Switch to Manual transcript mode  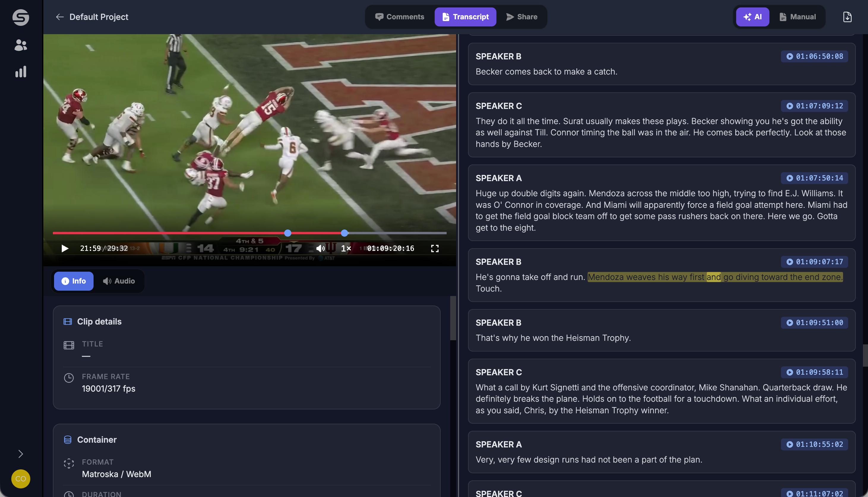click(797, 17)
